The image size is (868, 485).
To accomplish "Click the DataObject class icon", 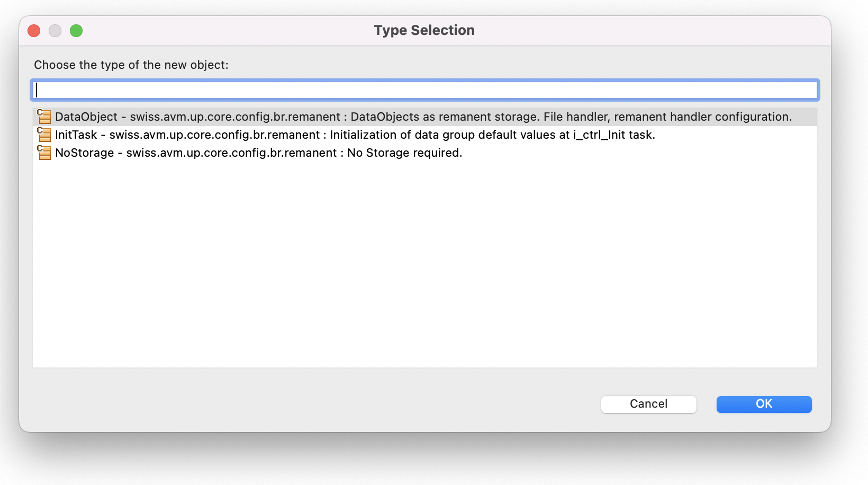I will coord(44,116).
